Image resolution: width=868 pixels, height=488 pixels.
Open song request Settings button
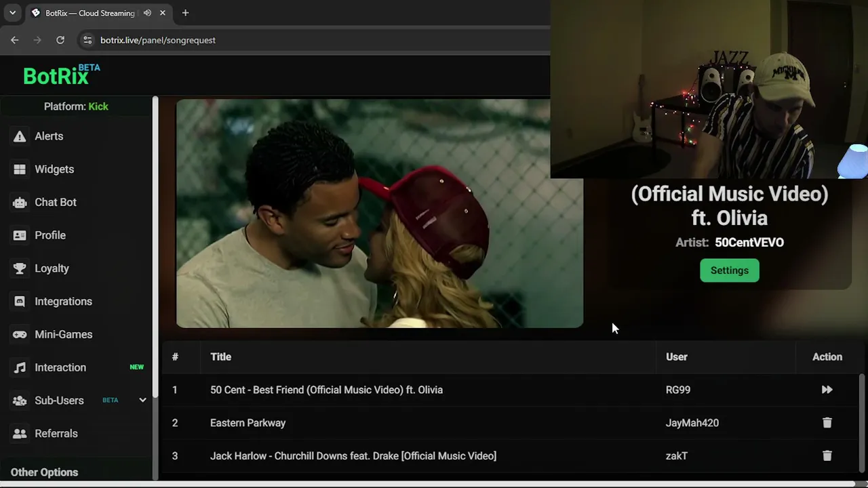pos(730,270)
